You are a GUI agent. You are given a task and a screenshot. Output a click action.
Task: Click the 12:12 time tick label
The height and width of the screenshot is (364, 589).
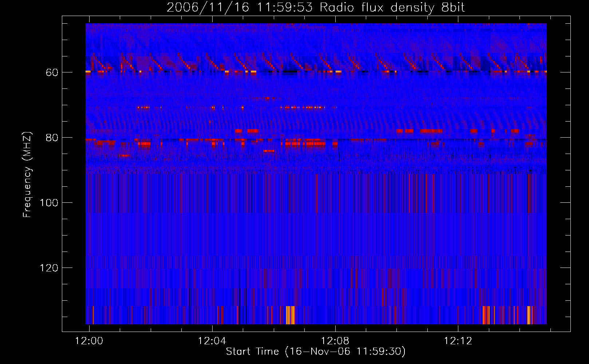coord(458,341)
